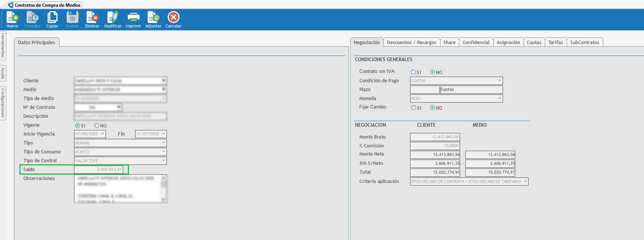Click the Medio Total field

click(x=490, y=172)
